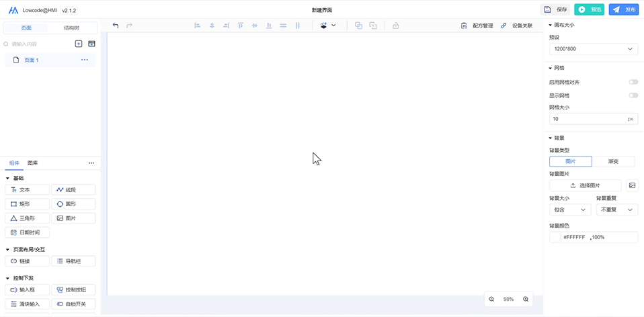Image resolution: width=644 pixels, height=317 pixels.
Task: Open image gallery icon beside 选择图片
Action: [632, 185]
